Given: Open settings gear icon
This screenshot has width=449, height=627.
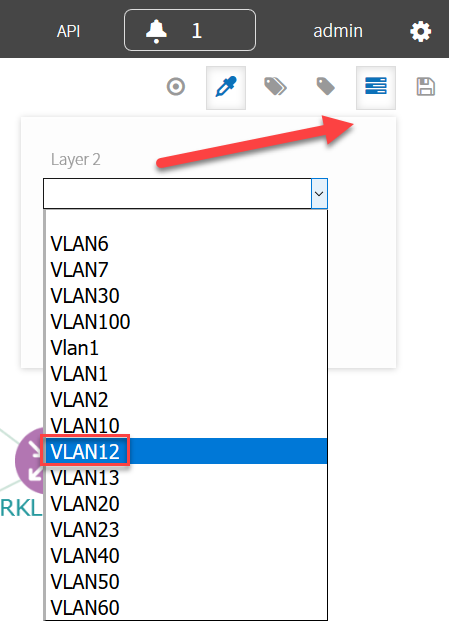Looking at the screenshot, I should pyautogui.click(x=421, y=31).
